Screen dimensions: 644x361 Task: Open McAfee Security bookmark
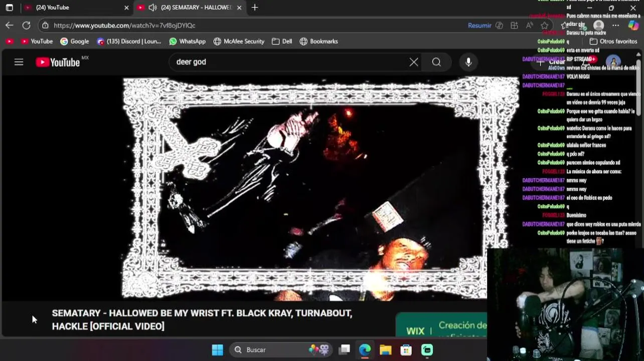(239, 42)
